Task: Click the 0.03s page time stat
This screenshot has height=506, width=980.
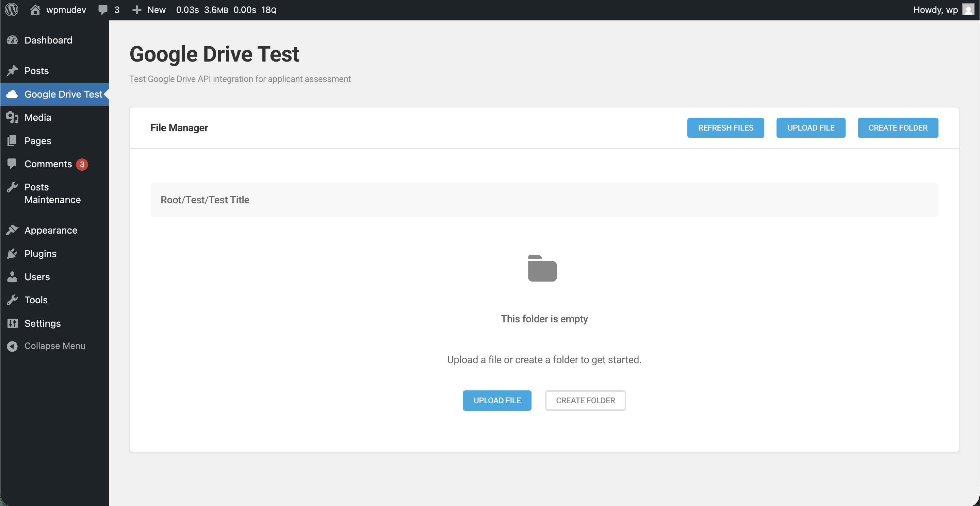Action: point(187,10)
